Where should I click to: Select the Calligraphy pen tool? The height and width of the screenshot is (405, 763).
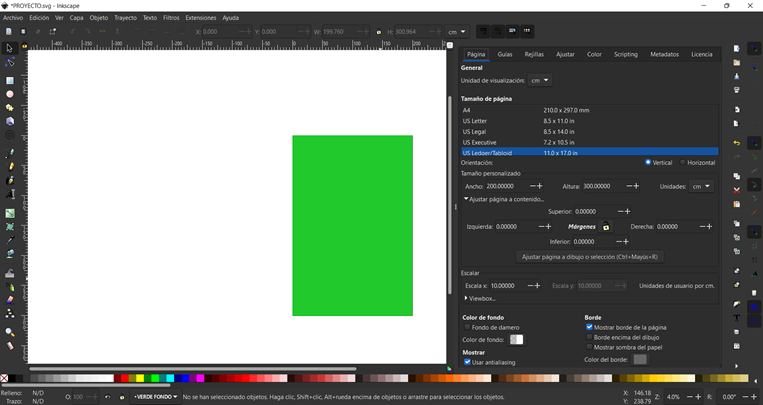pyautogui.click(x=10, y=180)
